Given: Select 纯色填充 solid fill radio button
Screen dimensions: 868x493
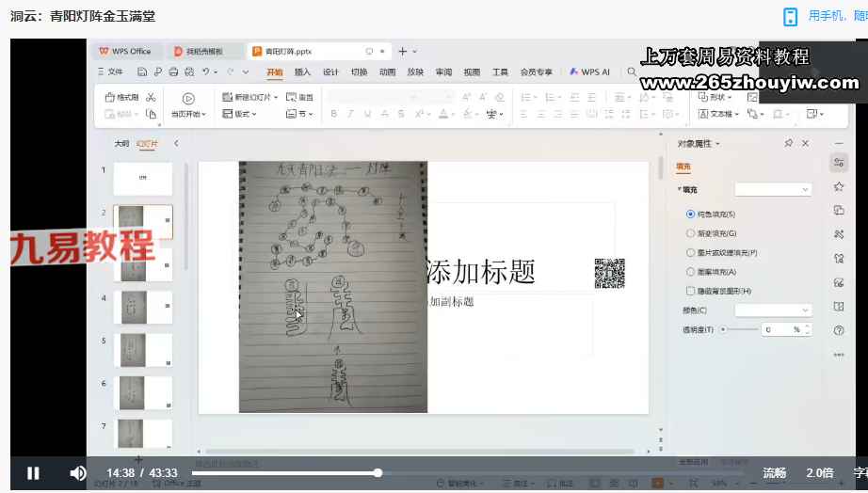Looking at the screenshot, I should (x=691, y=215).
